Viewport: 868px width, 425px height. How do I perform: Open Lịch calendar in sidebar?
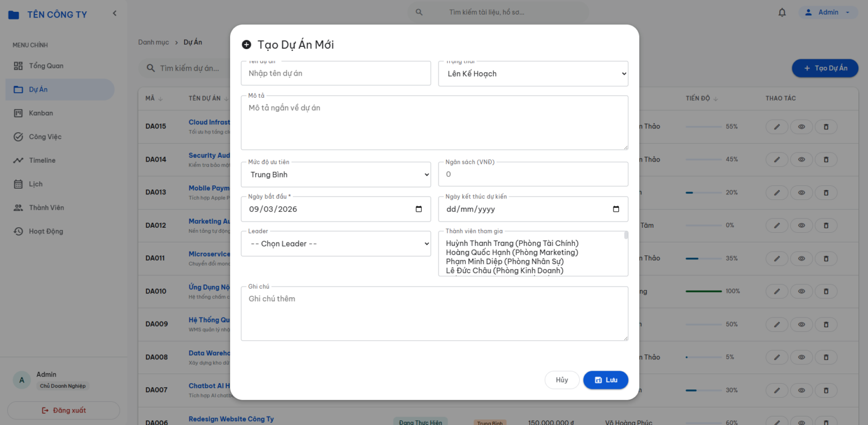click(x=60, y=184)
